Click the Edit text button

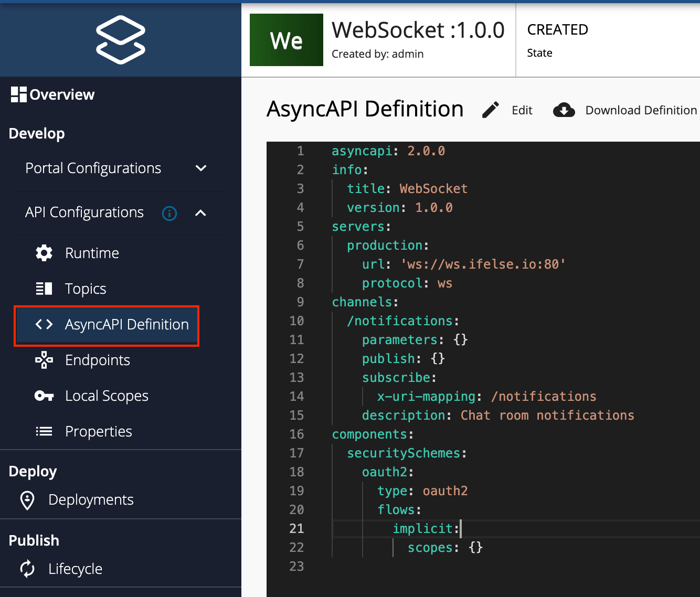point(522,110)
